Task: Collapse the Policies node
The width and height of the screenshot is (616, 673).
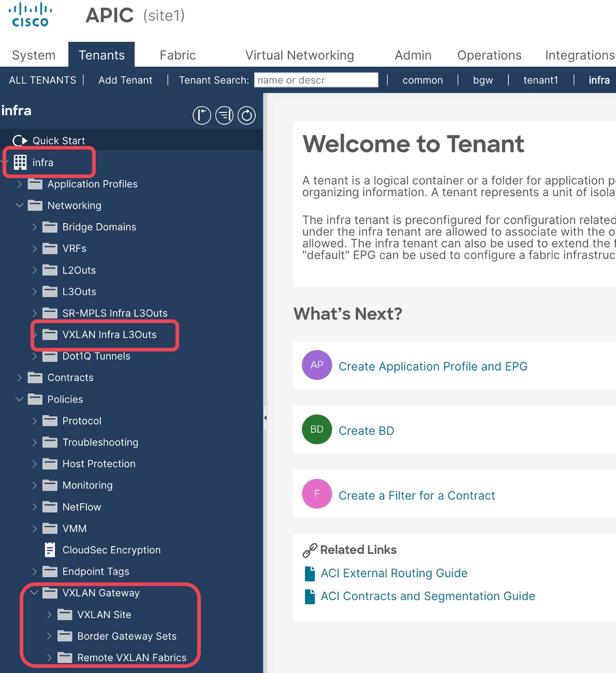Action: tap(20, 399)
